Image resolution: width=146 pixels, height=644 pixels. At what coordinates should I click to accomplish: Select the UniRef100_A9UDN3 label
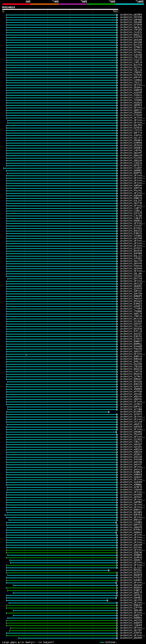131,432
